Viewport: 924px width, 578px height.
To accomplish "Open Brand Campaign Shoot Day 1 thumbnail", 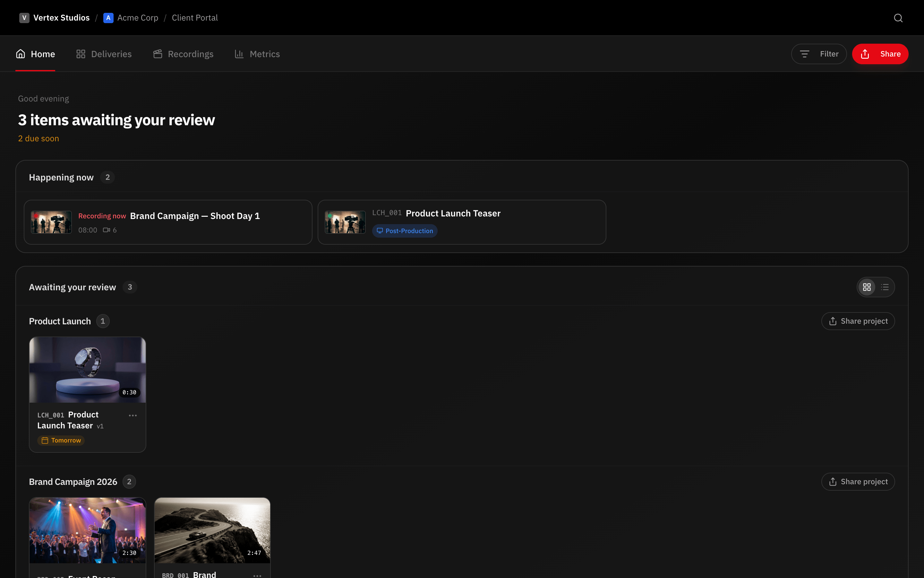I will 51,222.
